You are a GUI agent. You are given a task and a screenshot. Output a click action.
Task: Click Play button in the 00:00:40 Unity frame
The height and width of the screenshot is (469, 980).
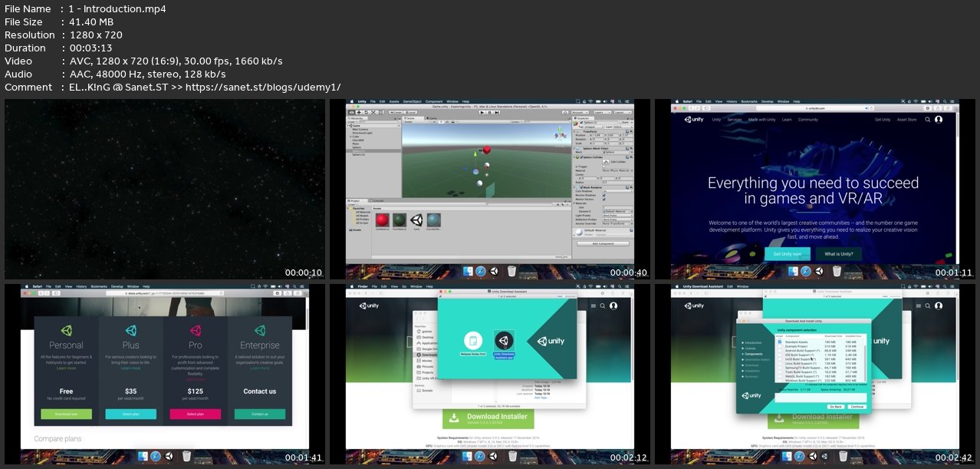tap(482, 112)
